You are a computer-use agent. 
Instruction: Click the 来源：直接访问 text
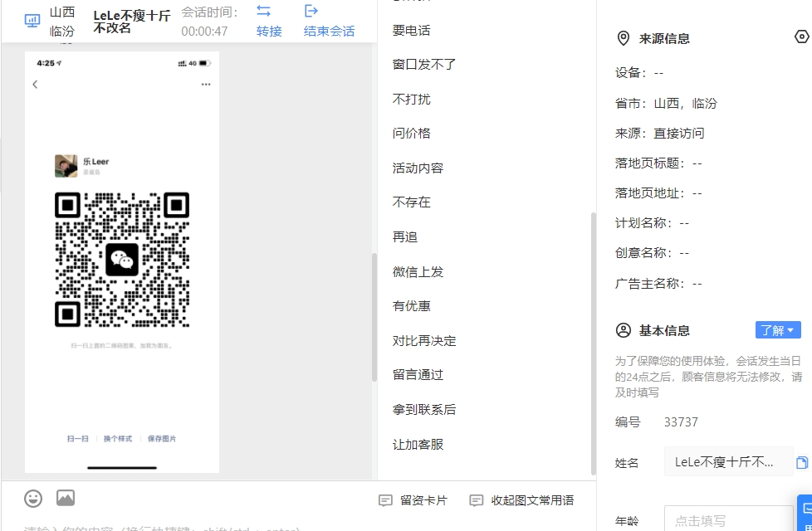tap(660, 133)
